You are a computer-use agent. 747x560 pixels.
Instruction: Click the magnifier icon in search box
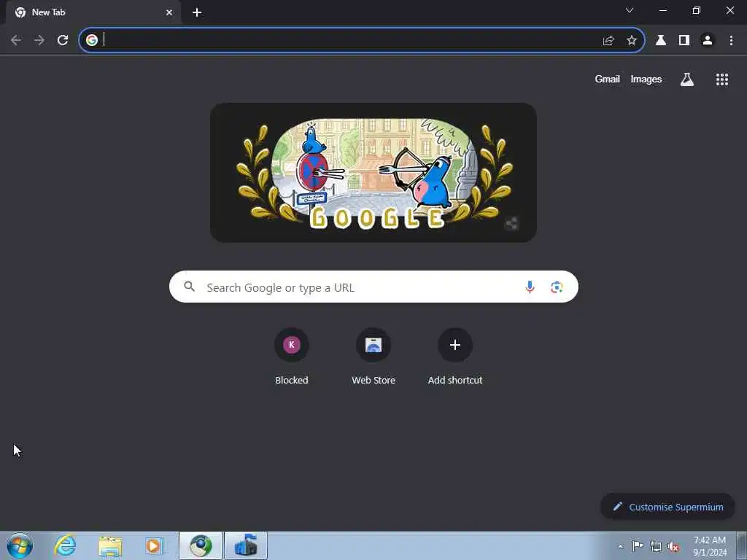click(x=189, y=287)
